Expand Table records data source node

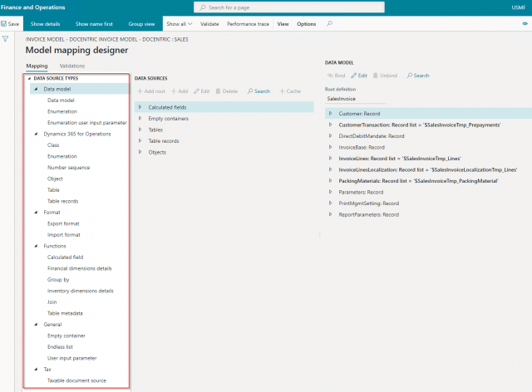(140, 140)
